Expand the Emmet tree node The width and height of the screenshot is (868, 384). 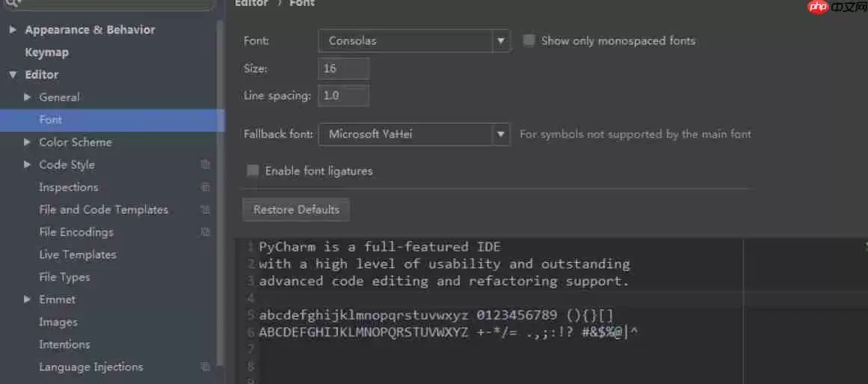tap(28, 299)
